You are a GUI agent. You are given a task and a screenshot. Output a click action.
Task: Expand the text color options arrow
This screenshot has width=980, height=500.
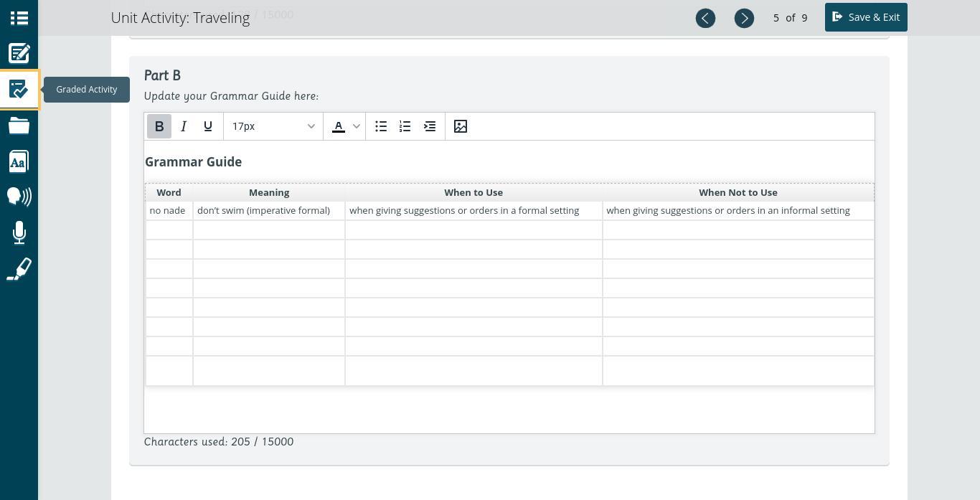pyautogui.click(x=357, y=126)
